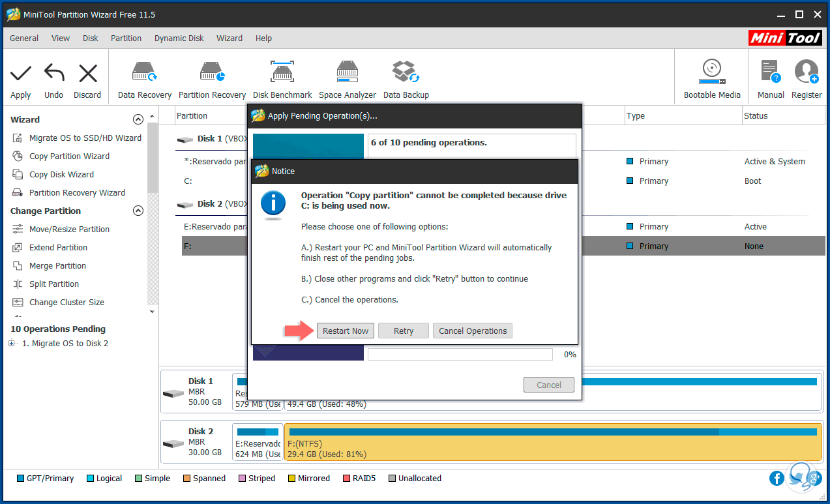Click the Retry button
The image size is (830, 504).
(x=404, y=331)
